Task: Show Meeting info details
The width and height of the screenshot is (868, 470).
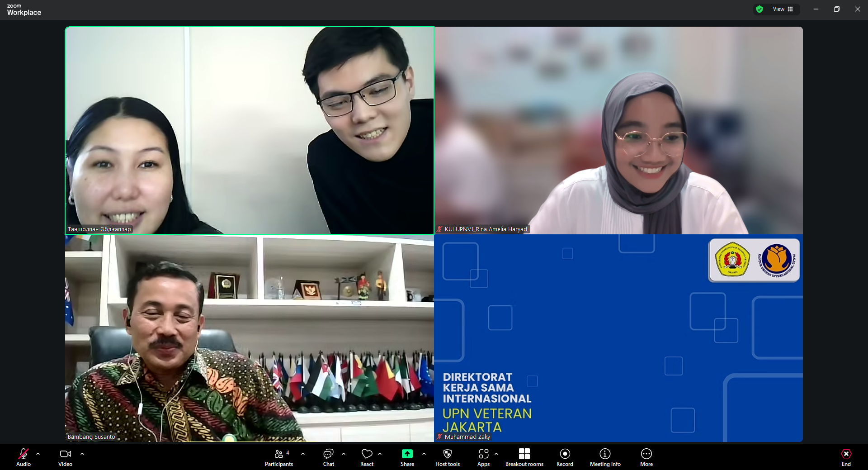Action: 605,456
